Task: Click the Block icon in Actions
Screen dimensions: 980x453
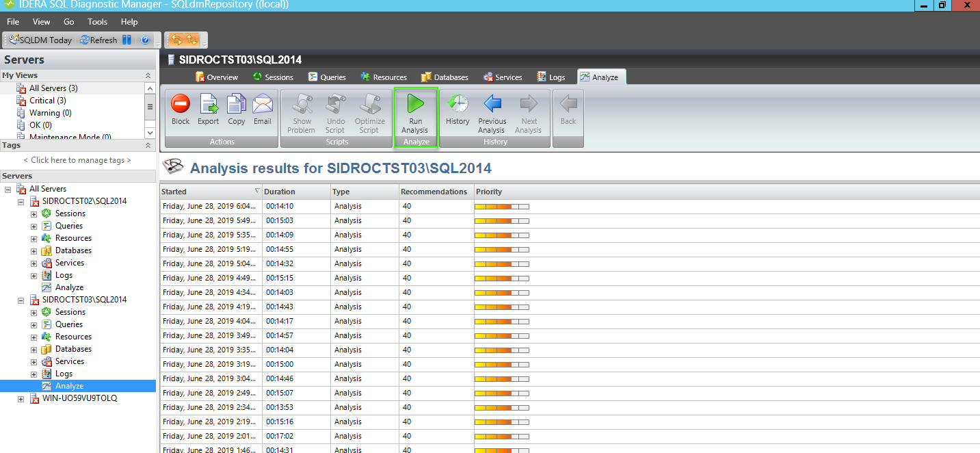Action: coord(181,105)
